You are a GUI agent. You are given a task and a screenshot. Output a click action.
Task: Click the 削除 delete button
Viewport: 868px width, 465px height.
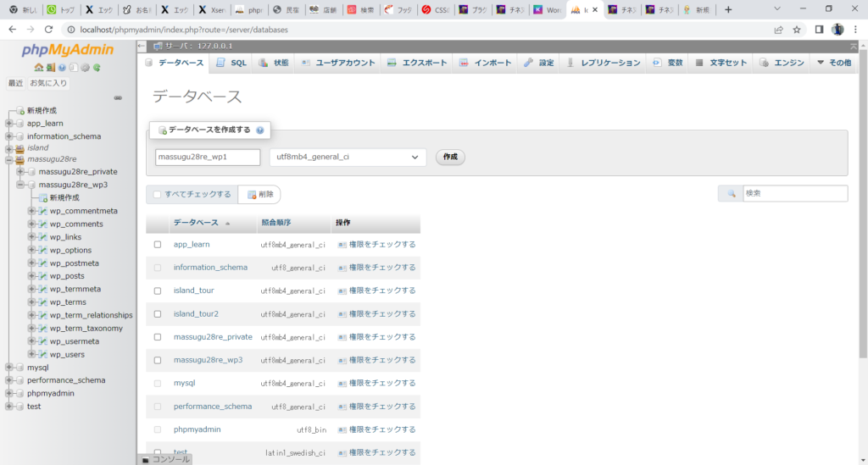(259, 195)
